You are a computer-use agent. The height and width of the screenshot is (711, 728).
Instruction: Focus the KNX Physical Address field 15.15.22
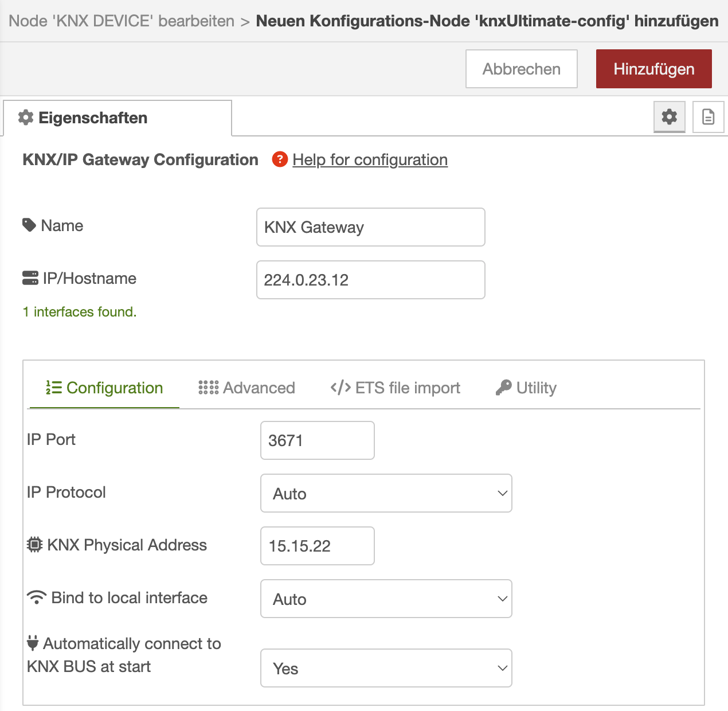point(318,546)
